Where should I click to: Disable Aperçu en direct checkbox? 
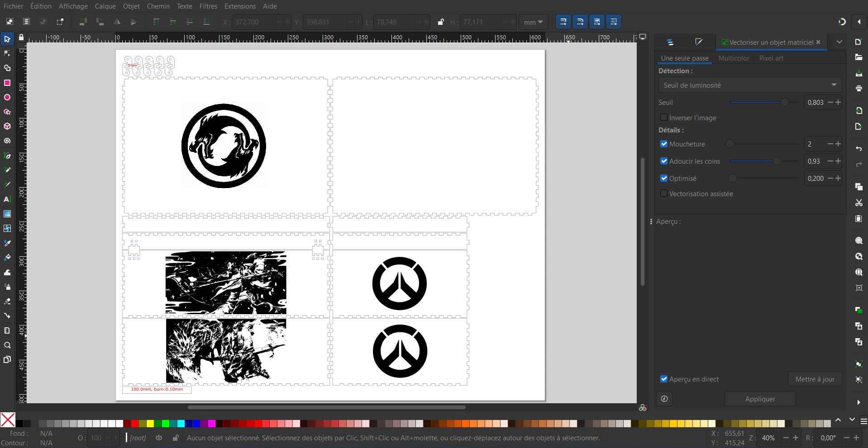pyautogui.click(x=664, y=379)
